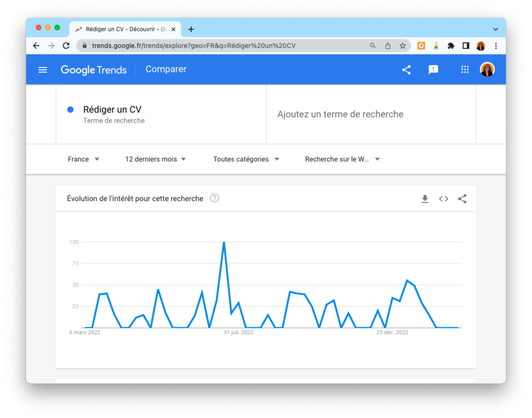The image size is (532, 418).
Task: Open the Extensions puzzle icon
Action: 451,46
